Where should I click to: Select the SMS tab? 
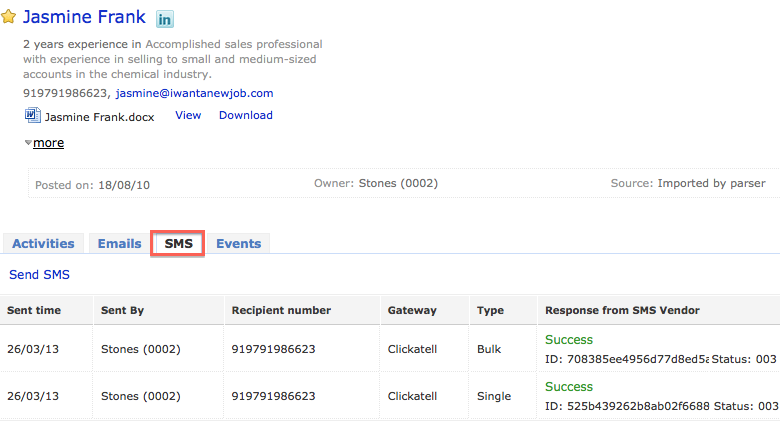click(x=178, y=243)
